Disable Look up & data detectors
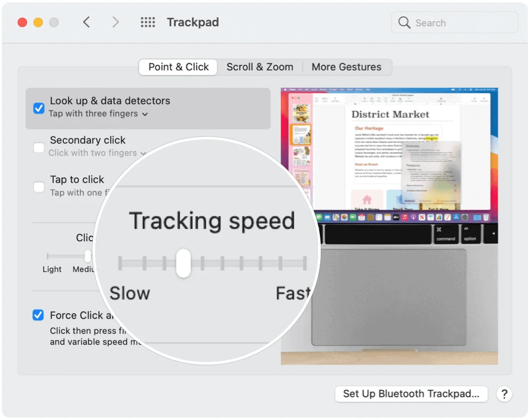This screenshot has height=420, width=531. [x=39, y=108]
